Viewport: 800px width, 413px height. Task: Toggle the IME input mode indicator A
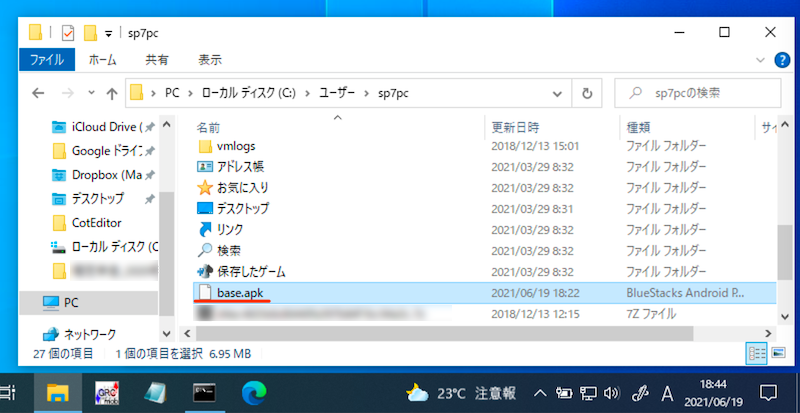[x=667, y=391]
